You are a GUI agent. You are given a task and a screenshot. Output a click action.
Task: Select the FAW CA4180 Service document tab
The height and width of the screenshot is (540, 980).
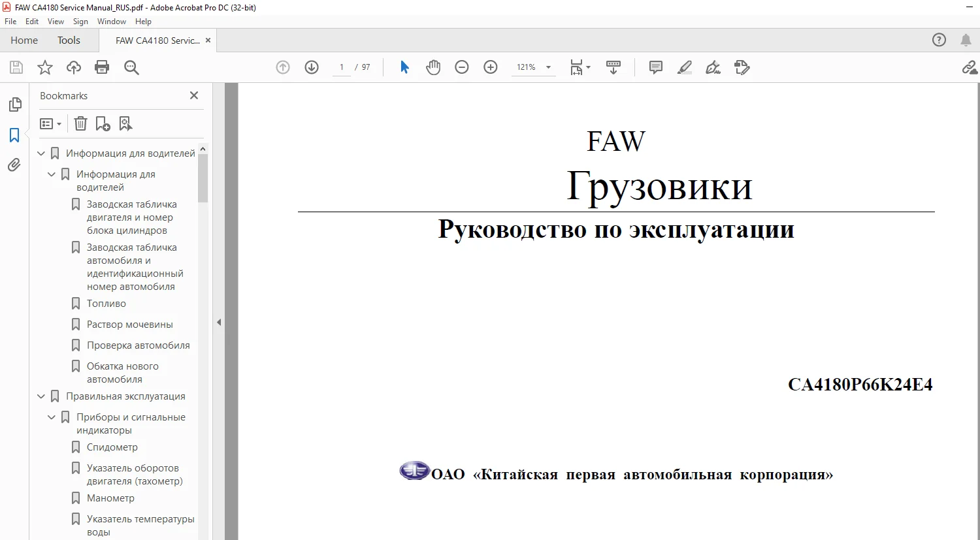click(x=157, y=40)
